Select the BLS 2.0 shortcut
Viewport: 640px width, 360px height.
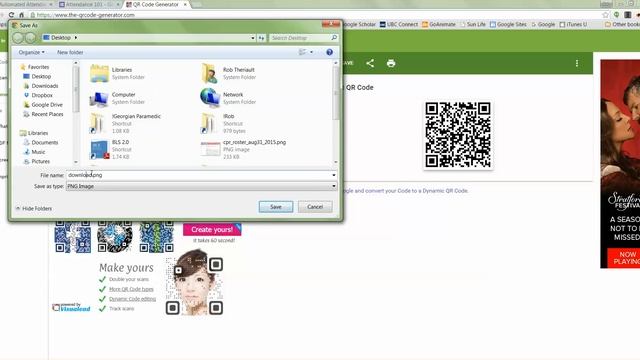[110, 149]
